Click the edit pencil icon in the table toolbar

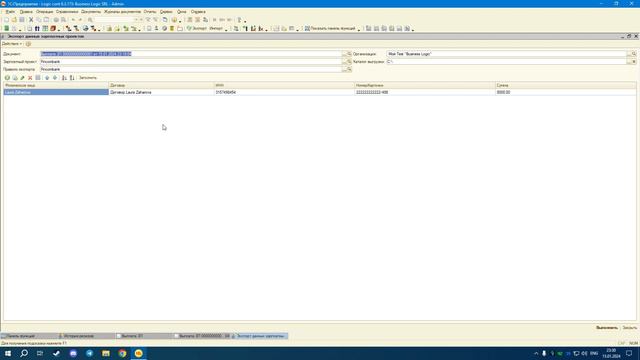pyautogui.click(x=22, y=78)
